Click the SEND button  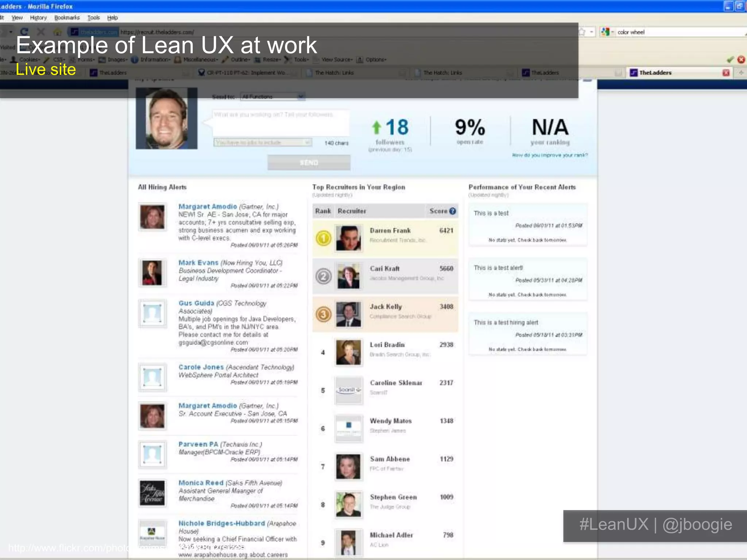point(309,163)
